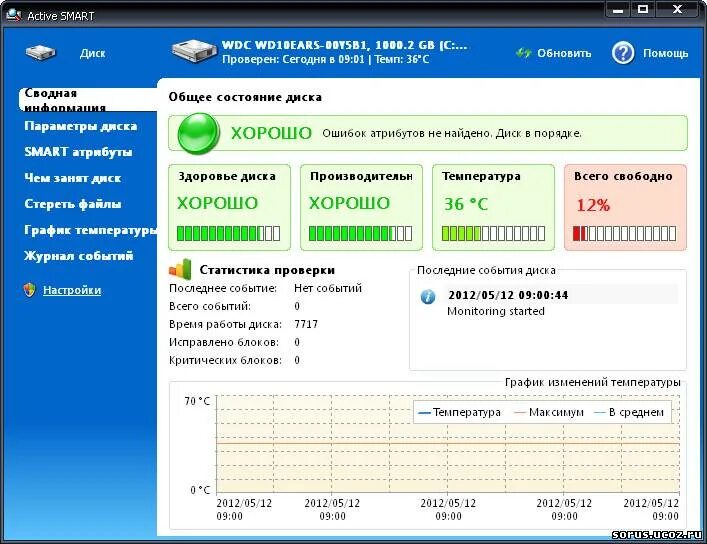
Task: Go to Чем занят диск section
Action: [73, 178]
